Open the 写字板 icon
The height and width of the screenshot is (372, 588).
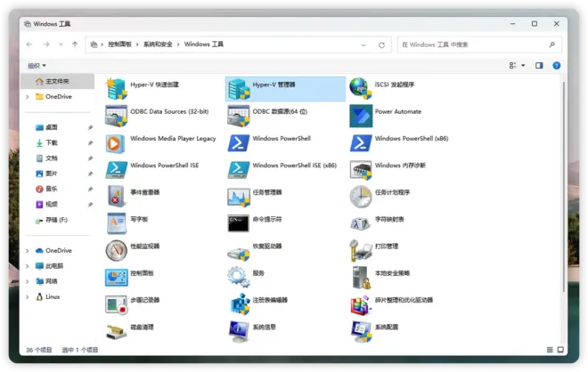(116, 223)
